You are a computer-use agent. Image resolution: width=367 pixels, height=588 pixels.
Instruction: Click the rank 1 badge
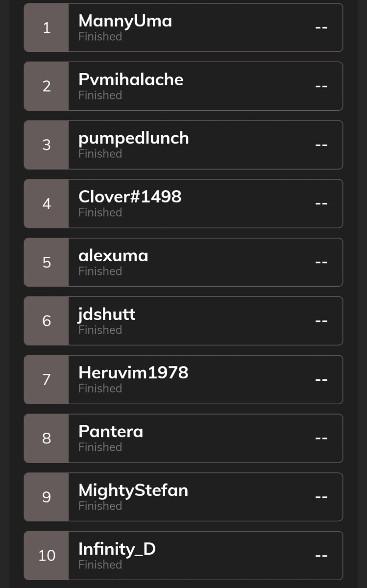click(47, 27)
